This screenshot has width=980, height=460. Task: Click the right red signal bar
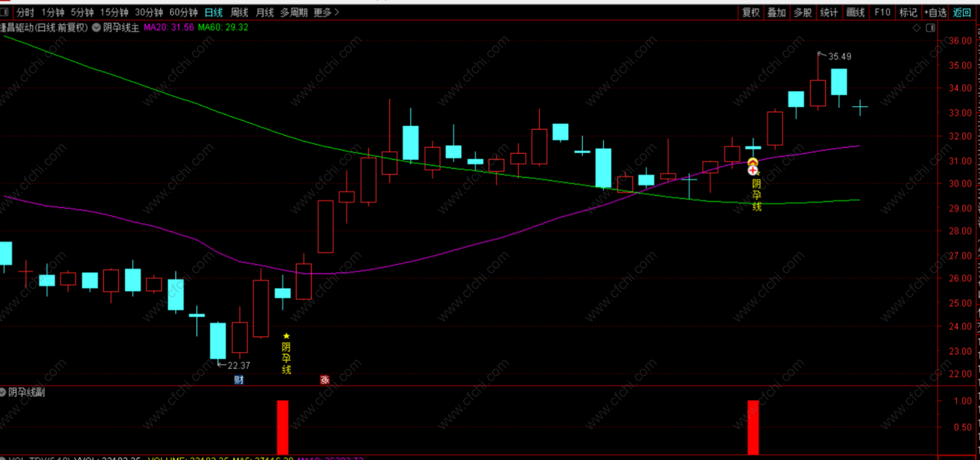[753, 427]
